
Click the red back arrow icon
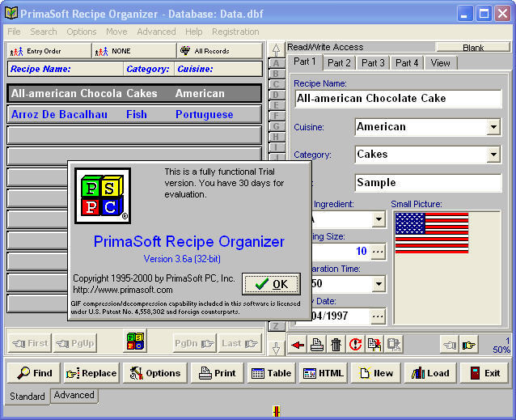pos(298,345)
